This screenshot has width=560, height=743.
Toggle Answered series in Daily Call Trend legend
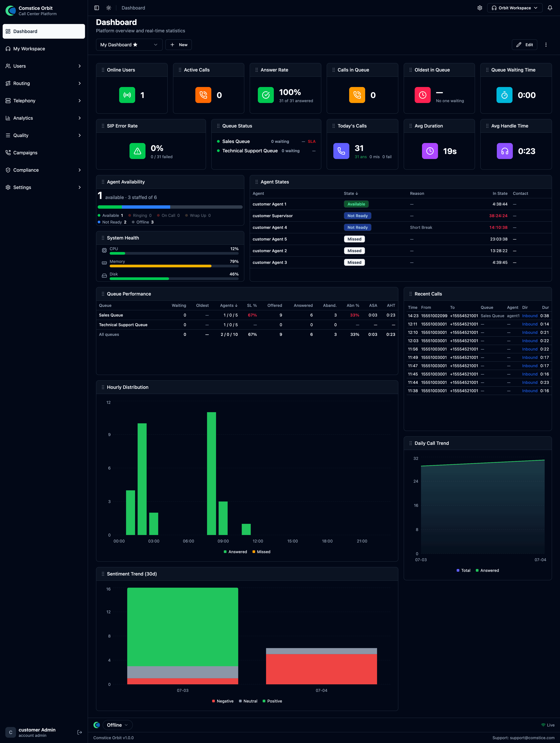(487, 570)
